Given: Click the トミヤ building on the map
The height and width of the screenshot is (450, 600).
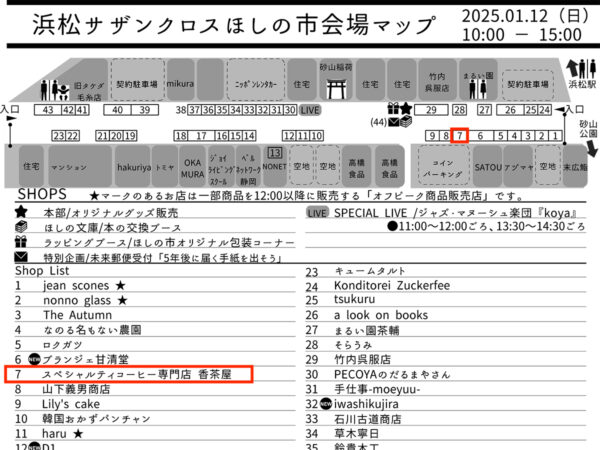Looking at the screenshot, I should coord(165,167).
